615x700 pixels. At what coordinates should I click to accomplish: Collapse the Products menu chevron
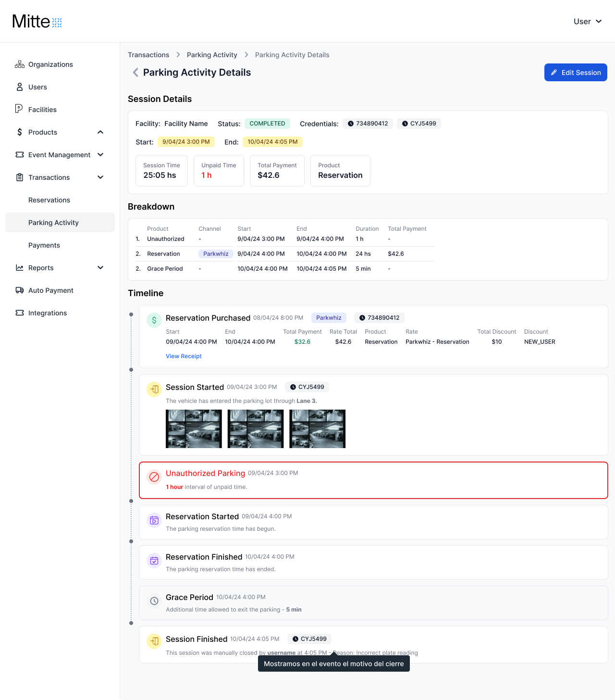click(x=100, y=132)
